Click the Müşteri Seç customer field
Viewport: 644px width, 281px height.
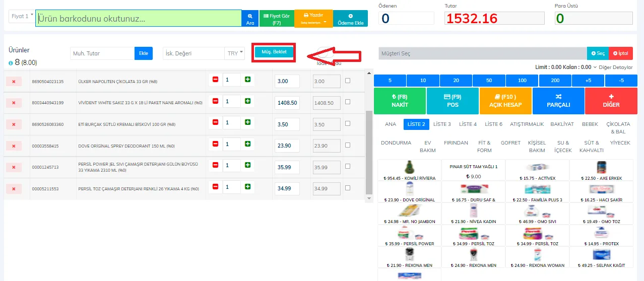pyautogui.click(x=482, y=53)
